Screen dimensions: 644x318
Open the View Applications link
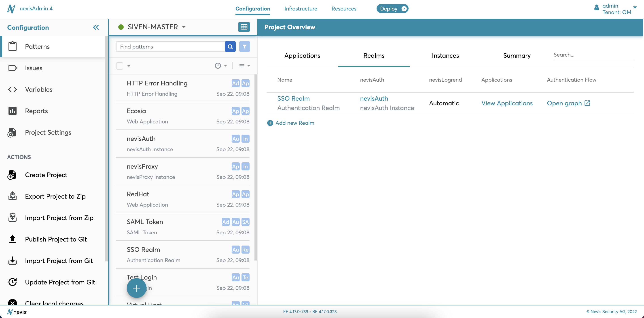[x=507, y=103]
